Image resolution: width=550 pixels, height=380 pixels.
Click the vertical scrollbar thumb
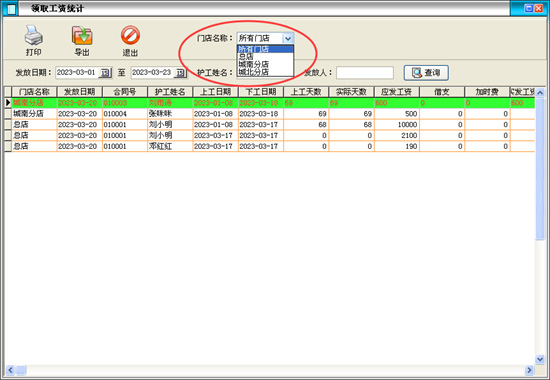(x=540, y=168)
